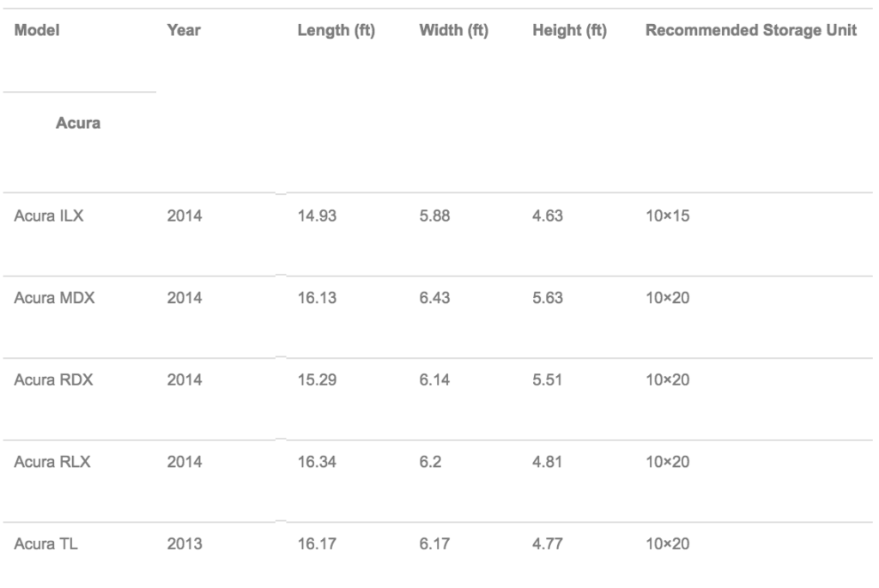Click the Year column header

point(184,30)
